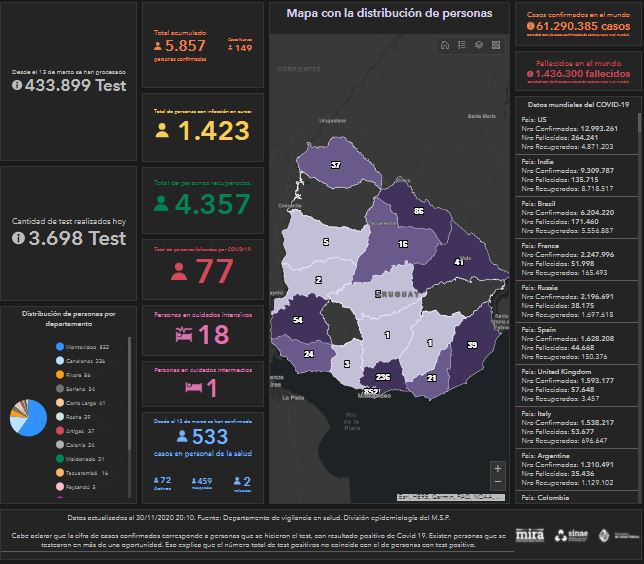Click the map home extent icon
The width and height of the screenshot is (644, 564).
pyautogui.click(x=445, y=45)
